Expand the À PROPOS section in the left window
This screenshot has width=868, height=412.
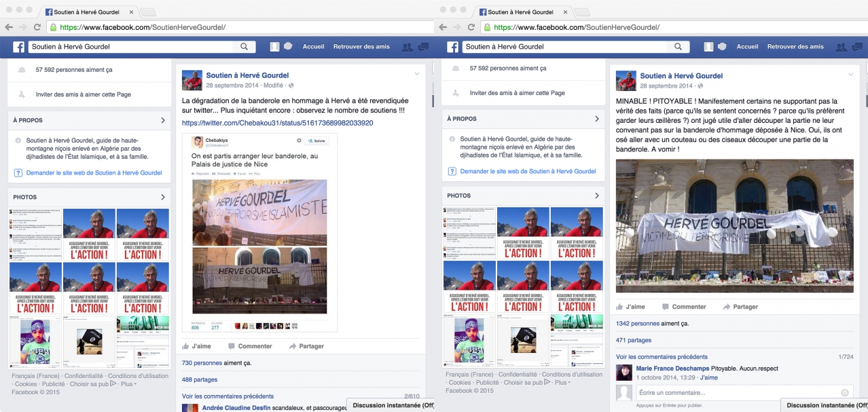[163, 120]
